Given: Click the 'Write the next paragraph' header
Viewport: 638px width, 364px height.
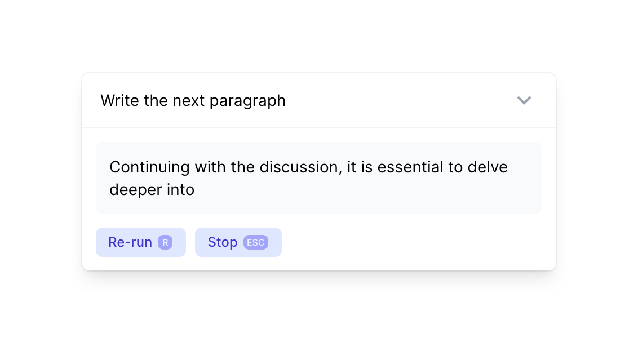Looking at the screenshot, I should pos(193,100).
